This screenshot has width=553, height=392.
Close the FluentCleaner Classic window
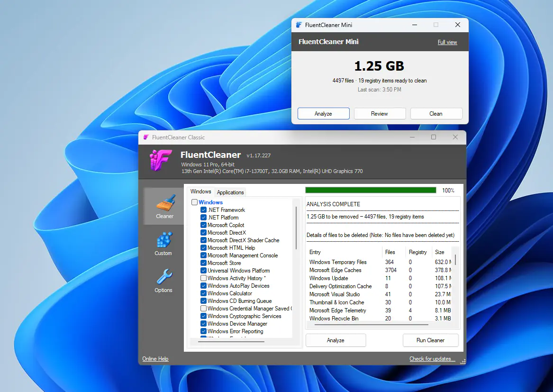coord(455,137)
